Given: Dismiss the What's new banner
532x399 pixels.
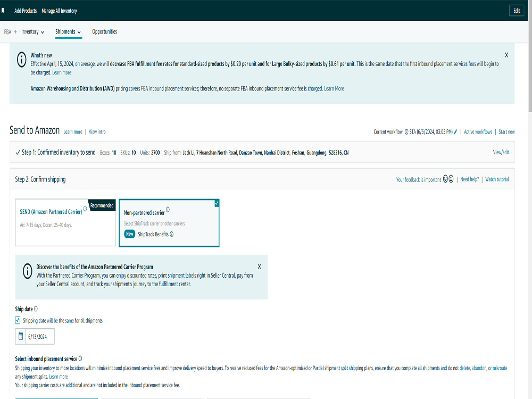Looking at the screenshot, I should (506, 55).
